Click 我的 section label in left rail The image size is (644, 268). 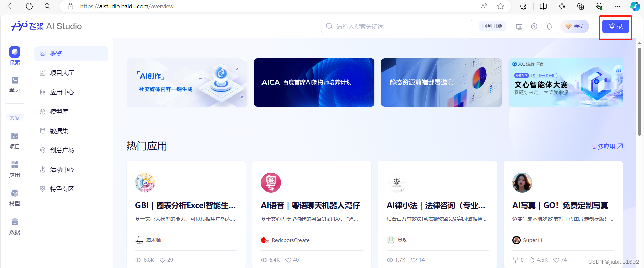click(15, 118)
